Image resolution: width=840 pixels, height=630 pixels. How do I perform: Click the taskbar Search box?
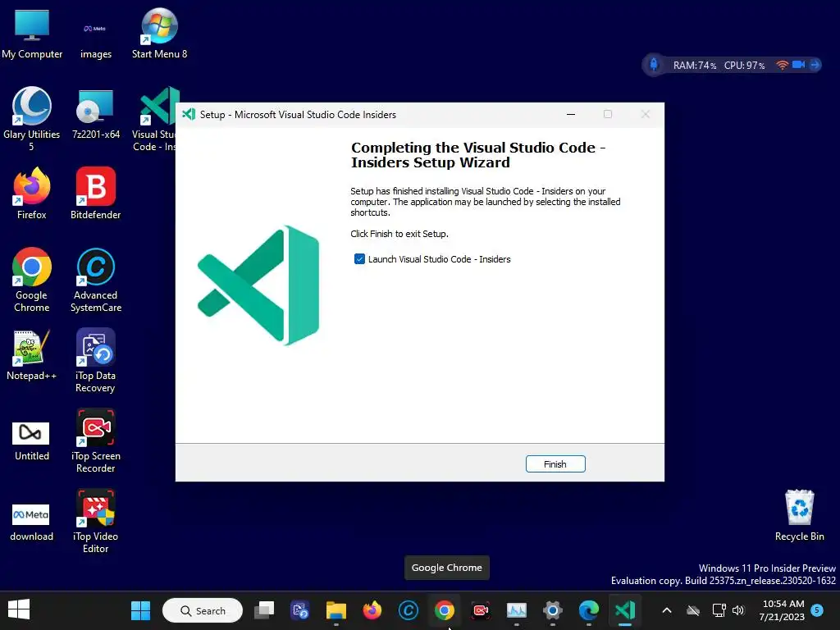point(203,610)
